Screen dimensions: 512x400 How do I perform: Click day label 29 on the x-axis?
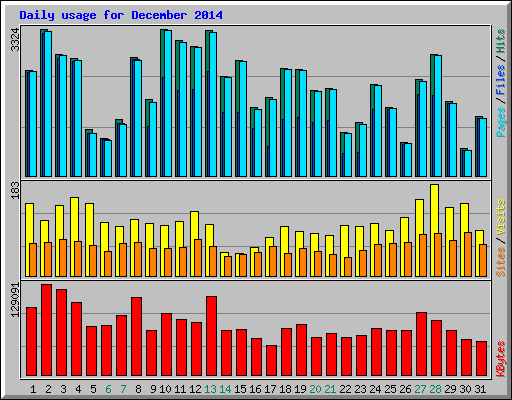pyautogui.click(x=450, y=389)
